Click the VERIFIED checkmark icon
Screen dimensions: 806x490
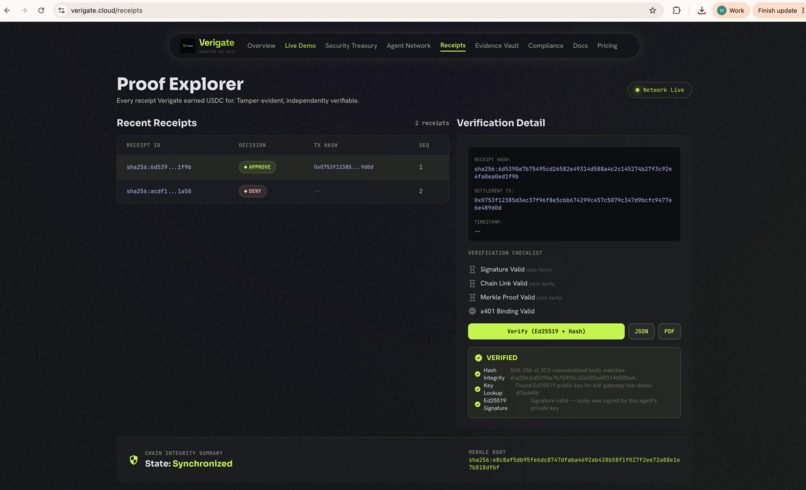coord(479,358)
